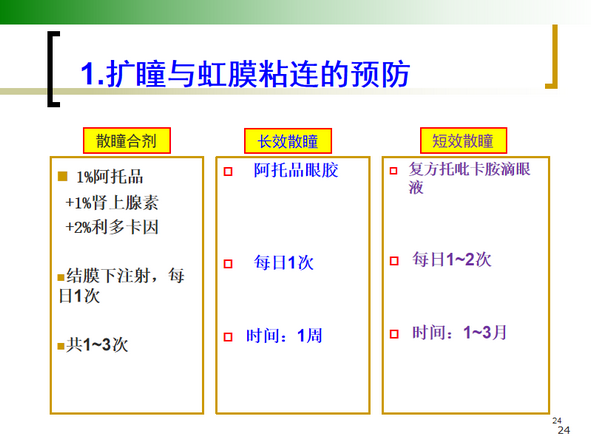Click the gold bullet before 共1~3次
The width and height of the screenshot is (591, 448).
[61, 346]
